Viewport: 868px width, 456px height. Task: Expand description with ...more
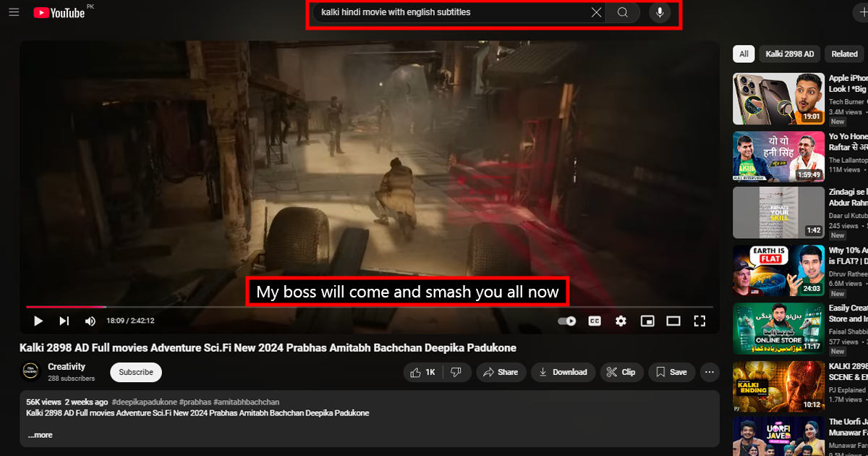40,435
